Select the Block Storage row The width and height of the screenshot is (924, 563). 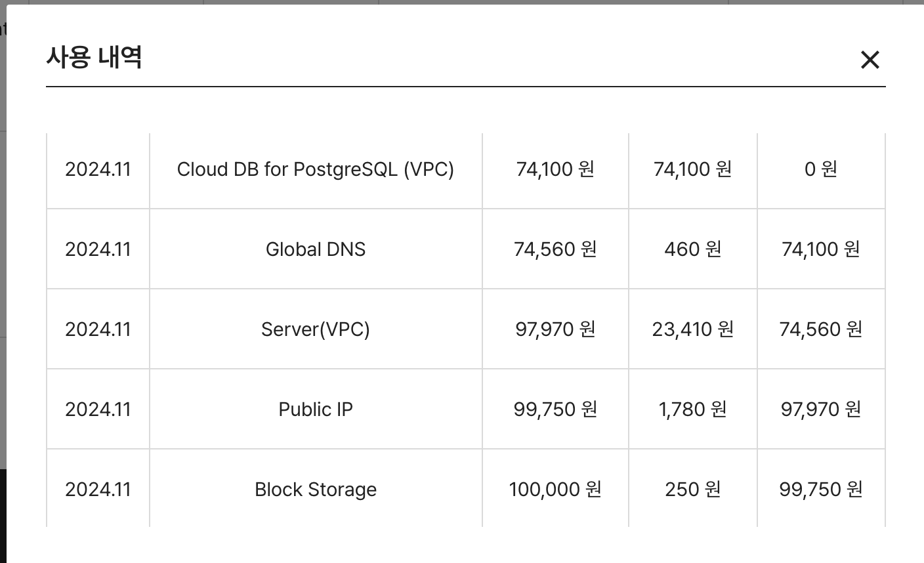tap(316, 489)
